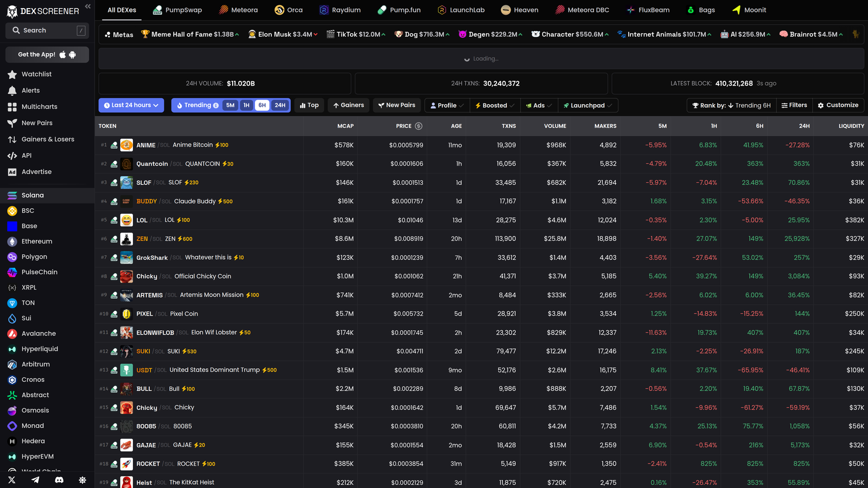
Task: Open New Pairs sprout icon in sidebar
Action: point(12,123)
